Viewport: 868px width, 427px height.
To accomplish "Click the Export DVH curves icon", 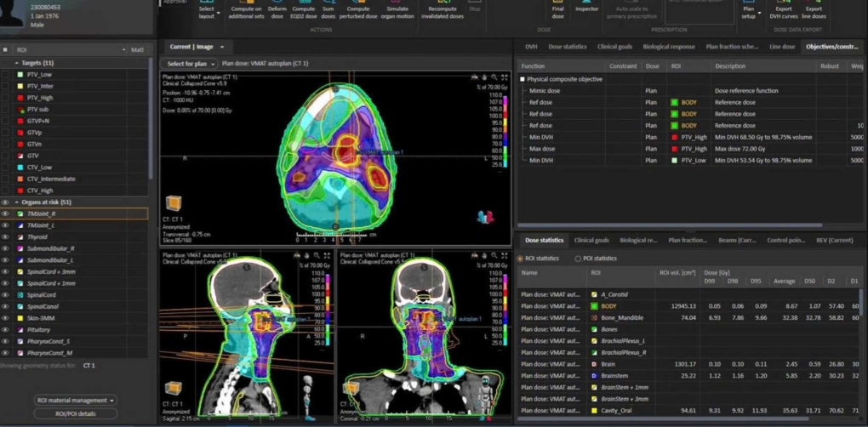I will [x=783, y=9].
